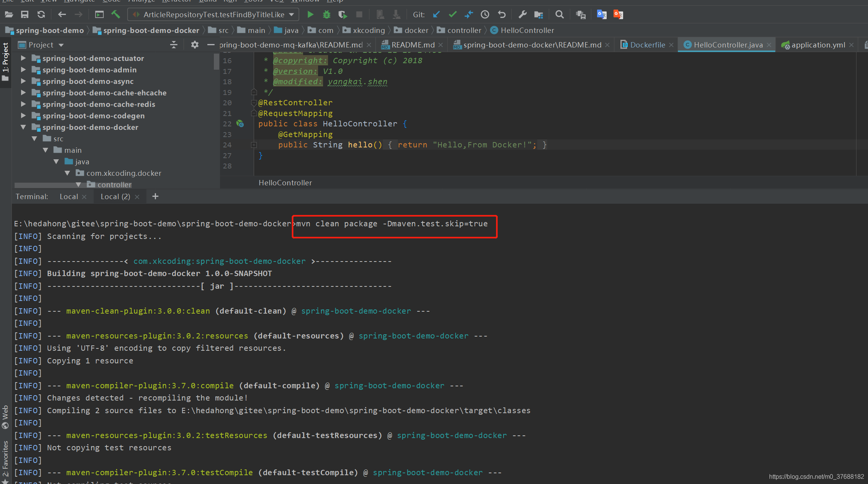
Task: Close the Local (2) terminal tab
Action: coord(137,197)
